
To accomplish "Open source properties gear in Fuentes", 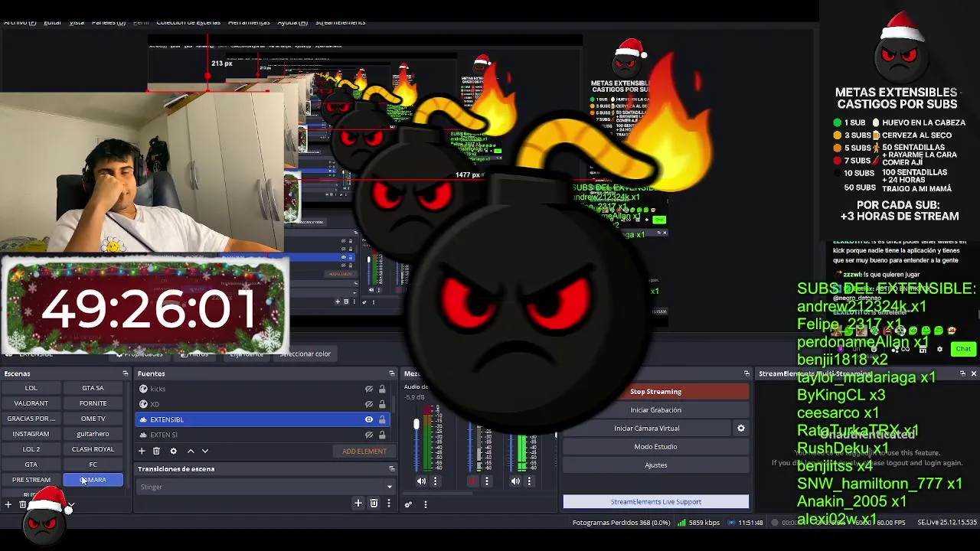I will (x=173, y=451).
